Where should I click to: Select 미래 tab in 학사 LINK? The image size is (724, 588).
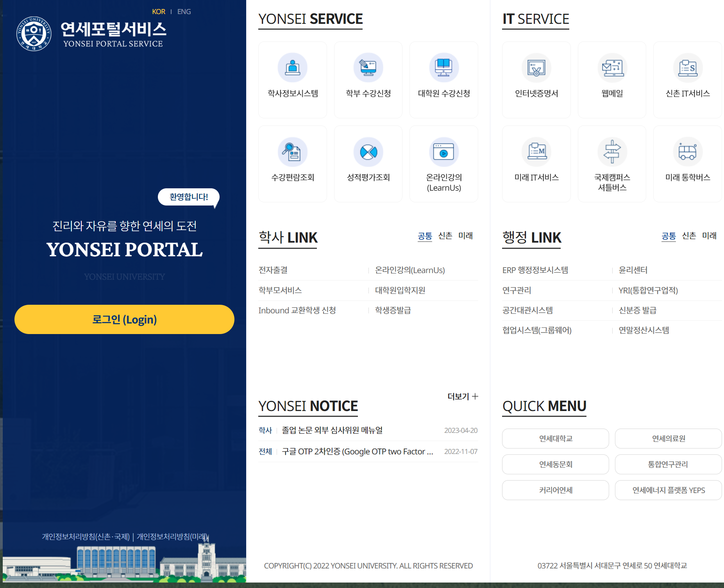point(466,236)
